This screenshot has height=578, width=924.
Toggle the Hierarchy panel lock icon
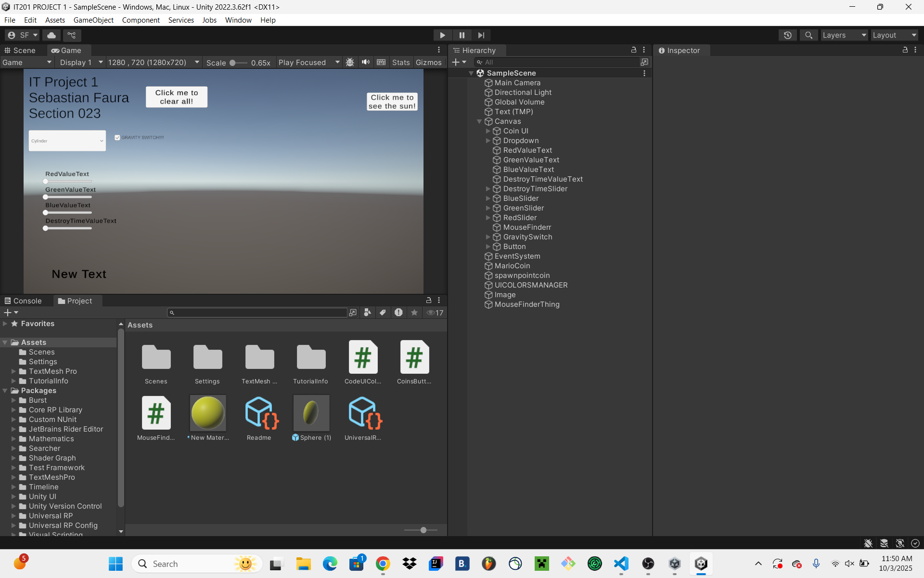click(x=633, y=50)
